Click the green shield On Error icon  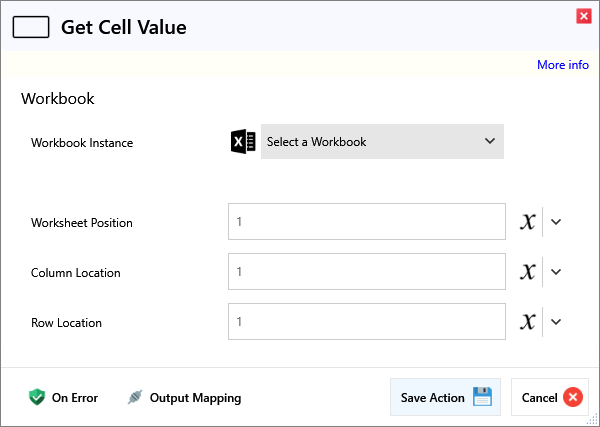37,397
